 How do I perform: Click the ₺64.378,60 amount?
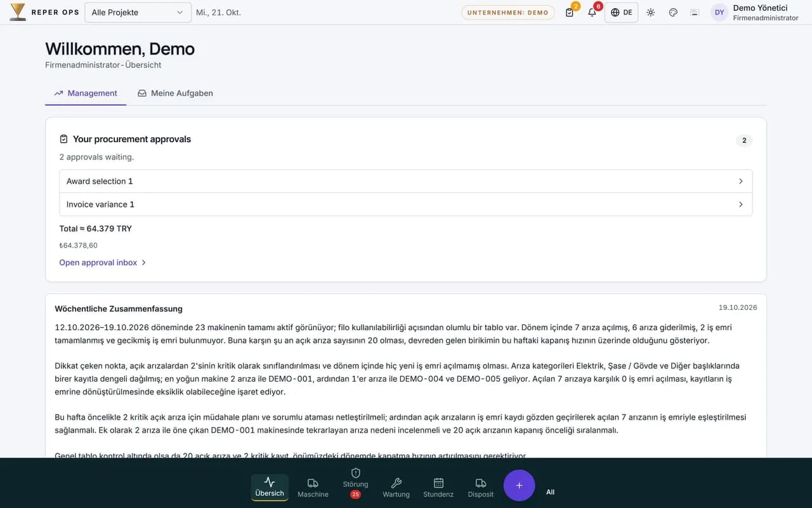pos(79,245)
